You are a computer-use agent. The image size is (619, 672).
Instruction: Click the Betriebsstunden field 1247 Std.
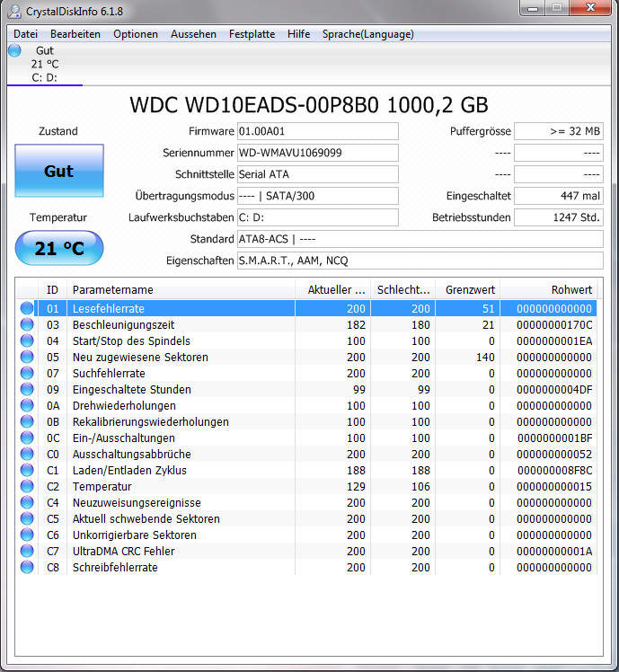pos(559,217)
